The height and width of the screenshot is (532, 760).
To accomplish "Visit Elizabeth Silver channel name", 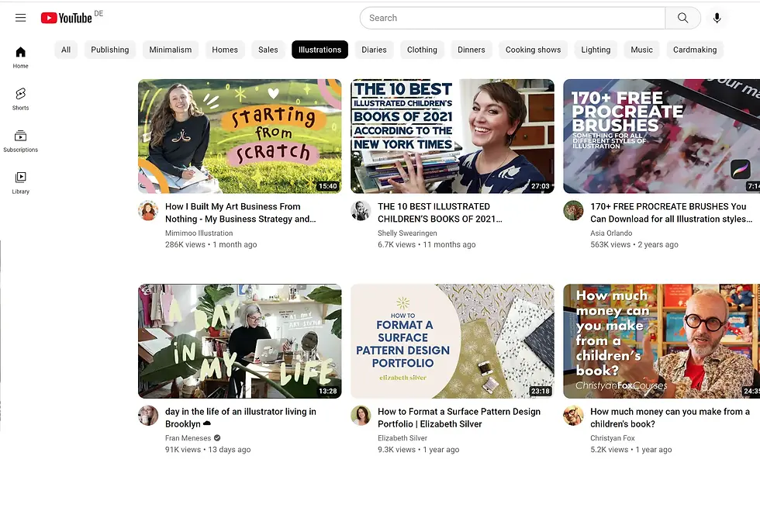I will (x=402, y=438).
